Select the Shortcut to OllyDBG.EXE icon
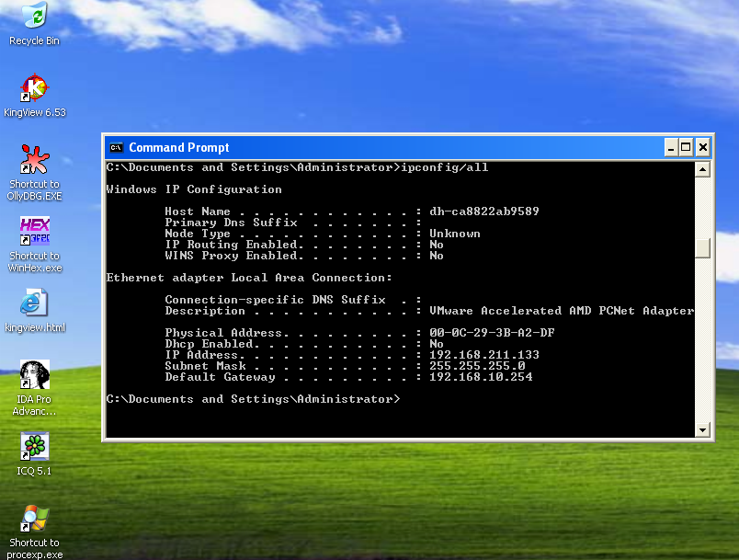This screenshot has width=739, height=560. [x=34, y=159]
